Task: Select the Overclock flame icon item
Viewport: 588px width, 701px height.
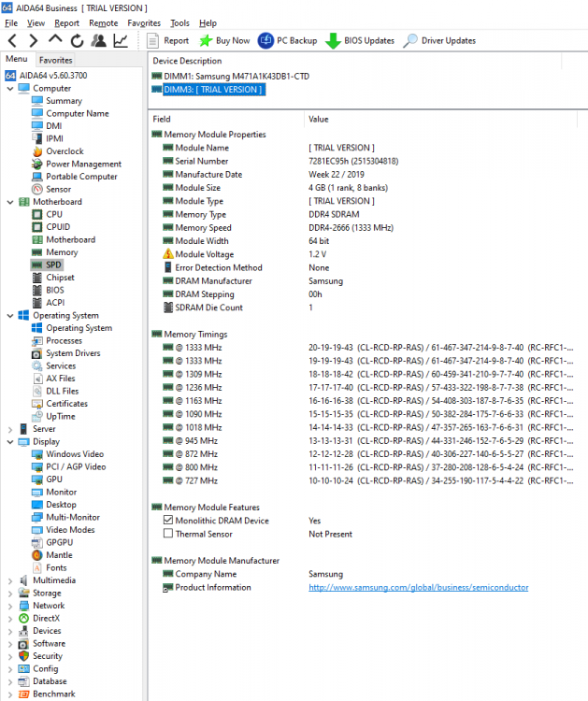Action: click(58, 151)
